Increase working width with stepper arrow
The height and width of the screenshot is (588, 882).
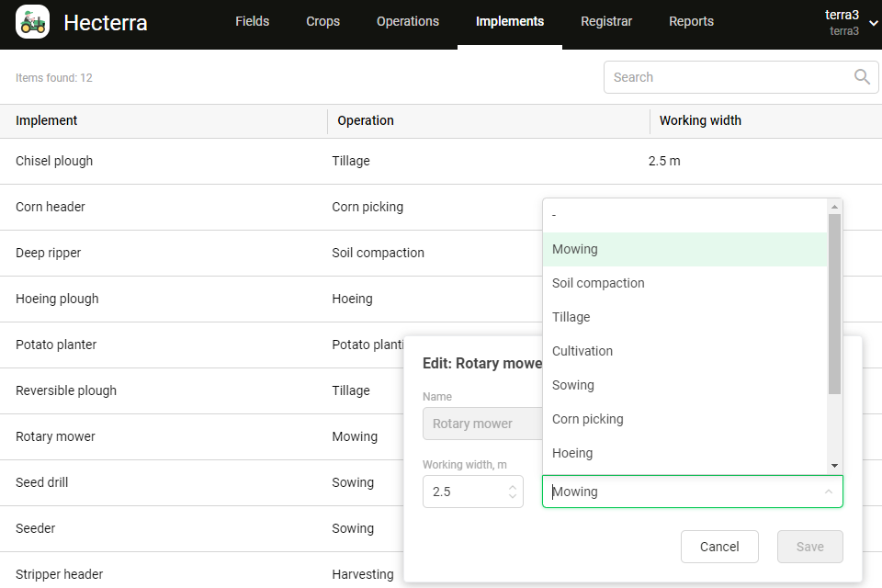point(513,486)
